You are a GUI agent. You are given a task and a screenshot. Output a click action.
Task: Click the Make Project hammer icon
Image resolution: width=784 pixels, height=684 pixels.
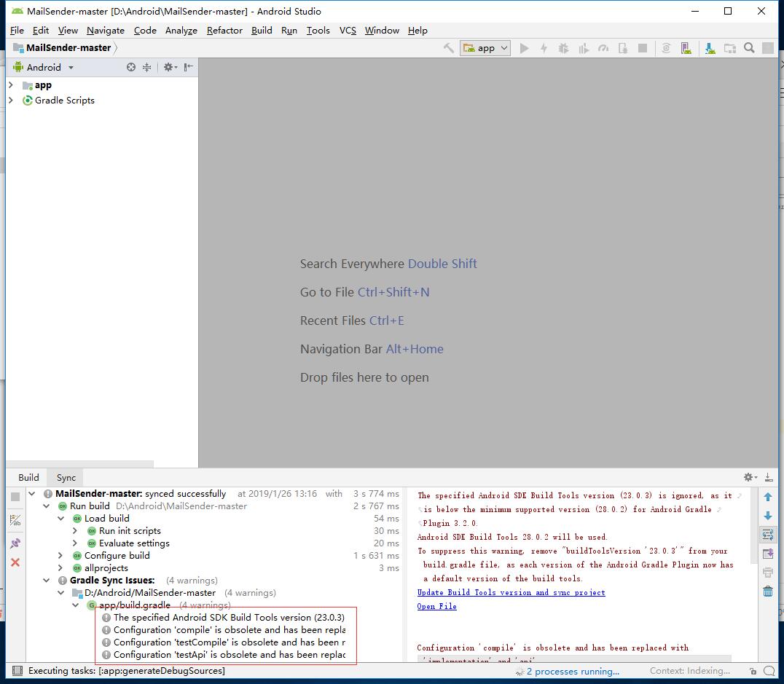coord(449,48)
